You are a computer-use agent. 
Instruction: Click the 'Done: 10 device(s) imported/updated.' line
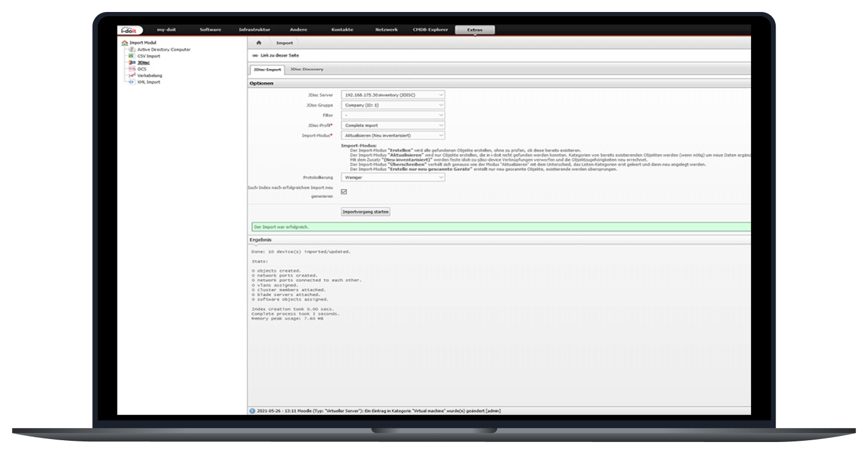click(x=301, y=252)
